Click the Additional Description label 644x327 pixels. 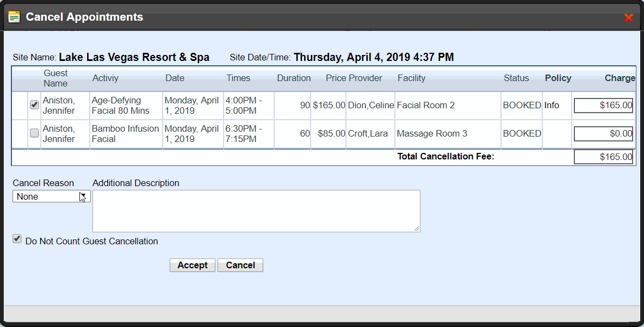135,183
